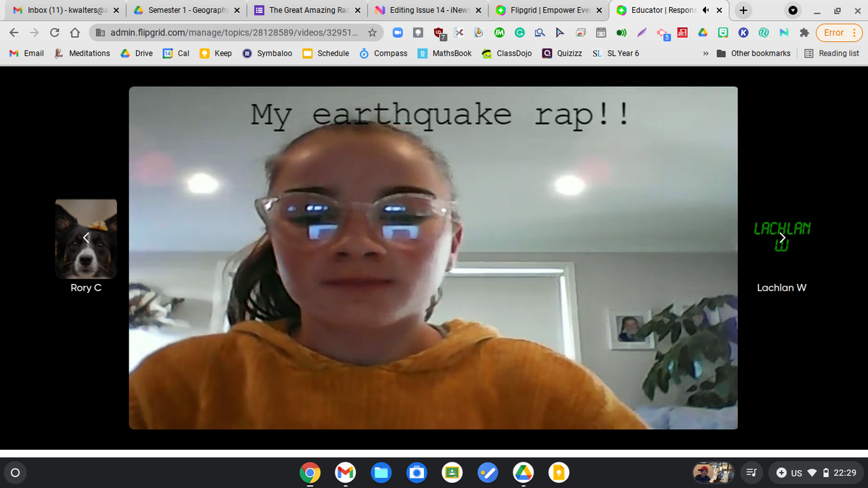
Task: Switch to the Editing Issue 14 tab
Action: tap(425, 10)
